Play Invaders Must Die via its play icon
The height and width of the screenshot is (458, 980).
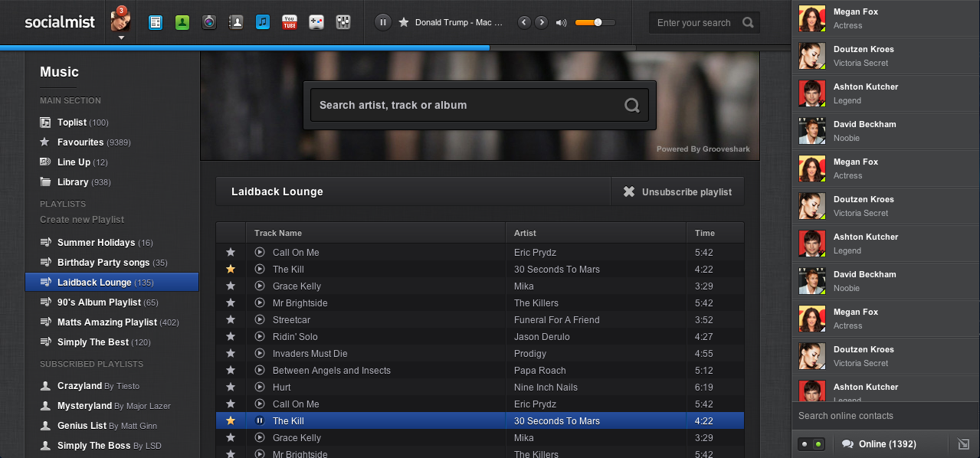click(259, 354)
